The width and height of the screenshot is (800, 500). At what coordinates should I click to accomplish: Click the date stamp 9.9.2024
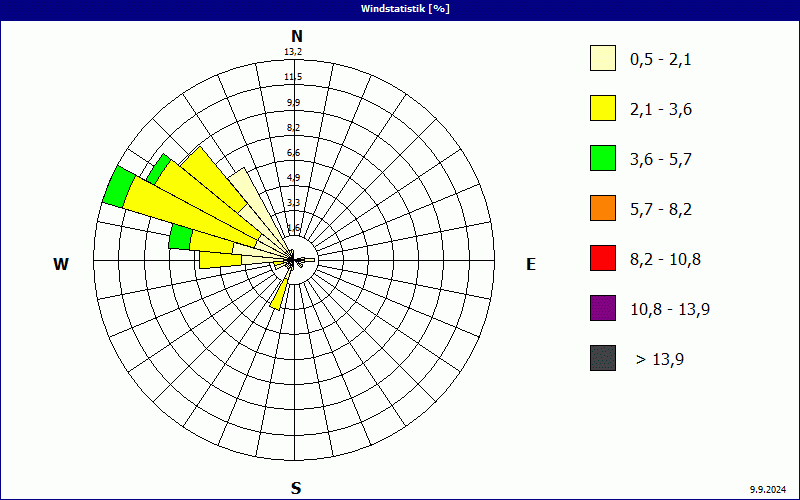coord(768,490)
